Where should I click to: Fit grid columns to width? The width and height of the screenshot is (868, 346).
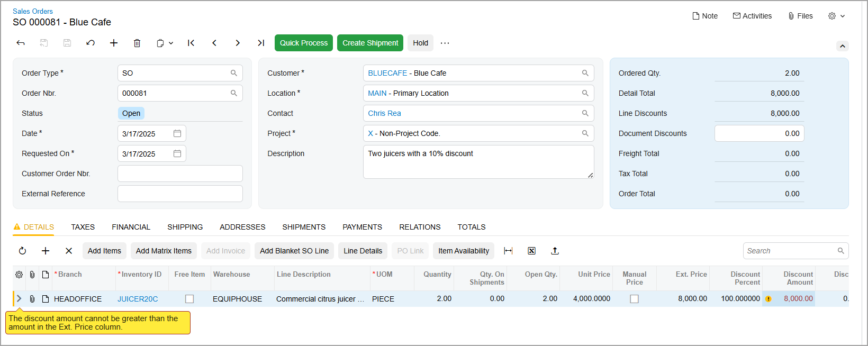tap(508, 251)
